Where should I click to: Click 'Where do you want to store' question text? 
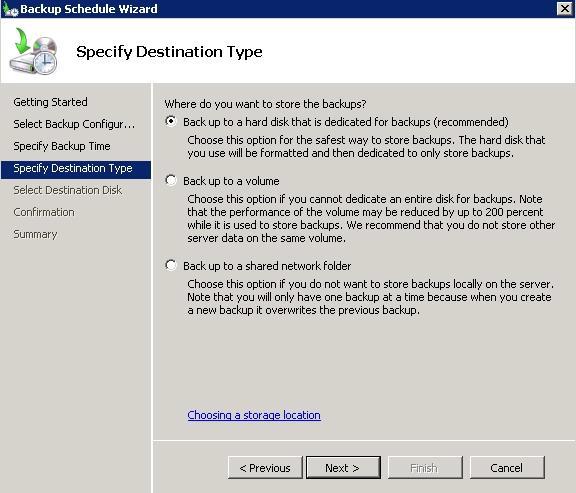(x=265, y=104)
